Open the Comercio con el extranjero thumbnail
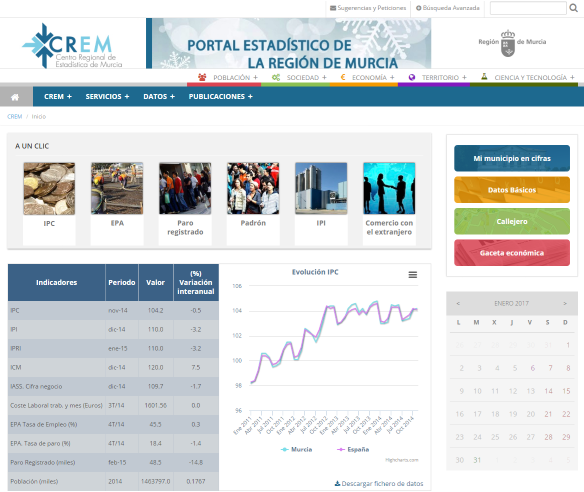584x492 pixels. click(389, 188)
